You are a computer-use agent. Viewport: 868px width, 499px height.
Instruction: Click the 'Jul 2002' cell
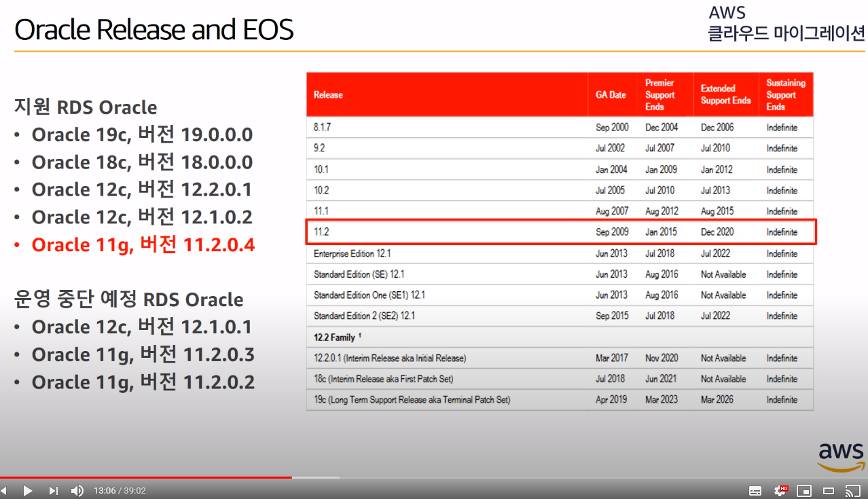[x=610, y=148]
